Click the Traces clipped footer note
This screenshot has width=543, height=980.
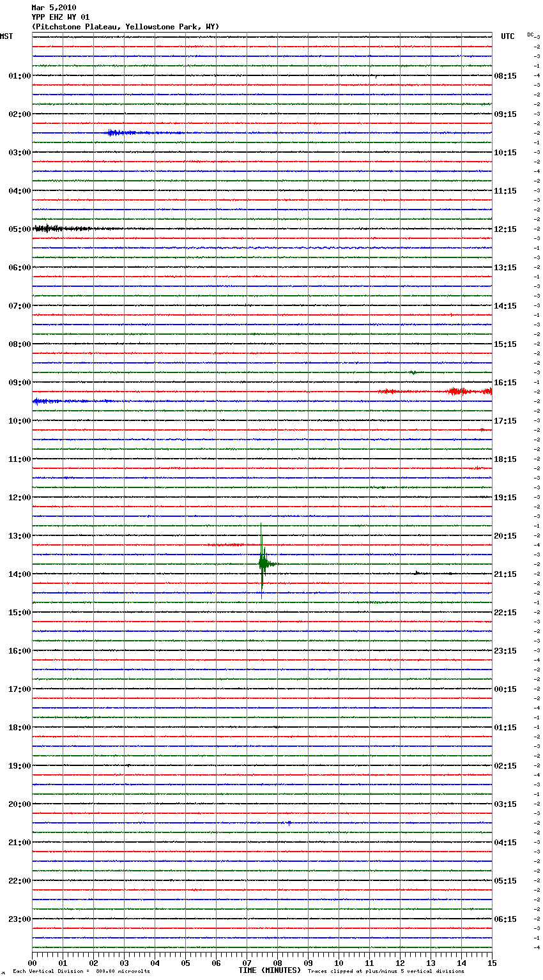[x=386, y=972]
